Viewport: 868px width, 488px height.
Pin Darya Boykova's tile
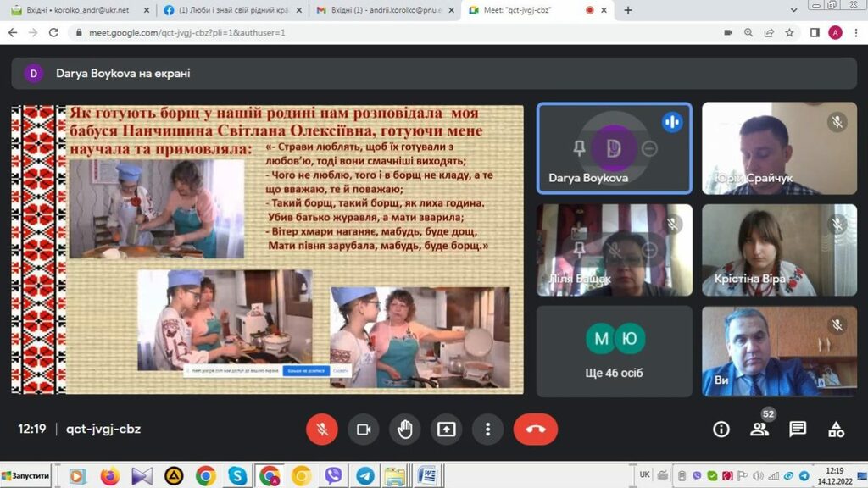(x=579, y=149)
